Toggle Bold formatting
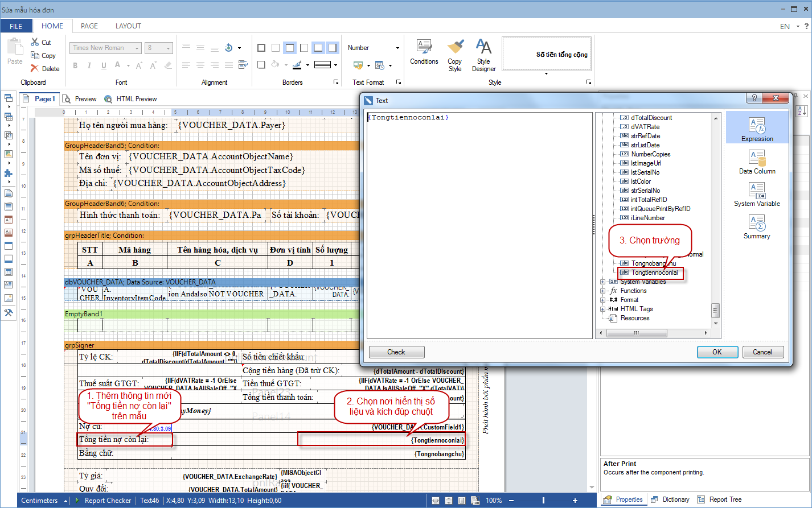812x508 pixels. (x=75, y=65)
